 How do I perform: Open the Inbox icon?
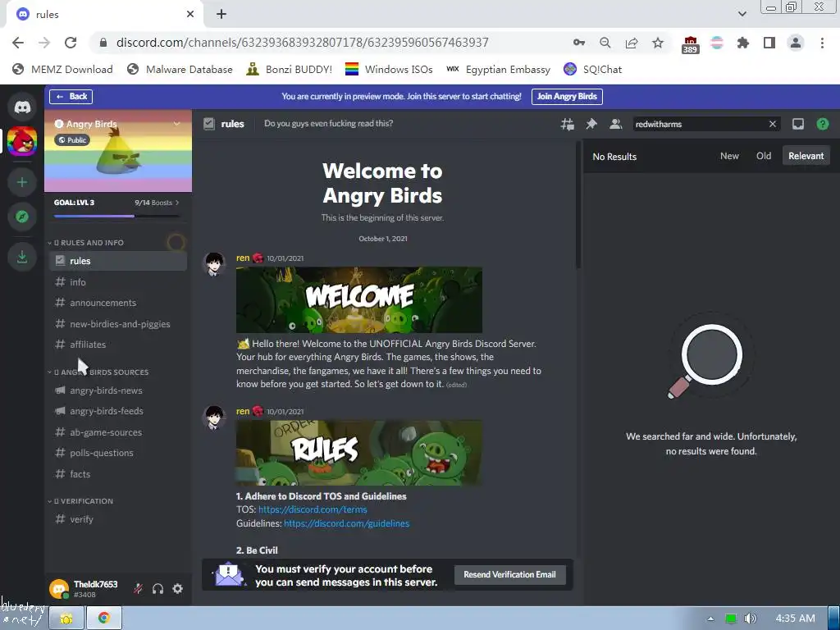(797, 125)
